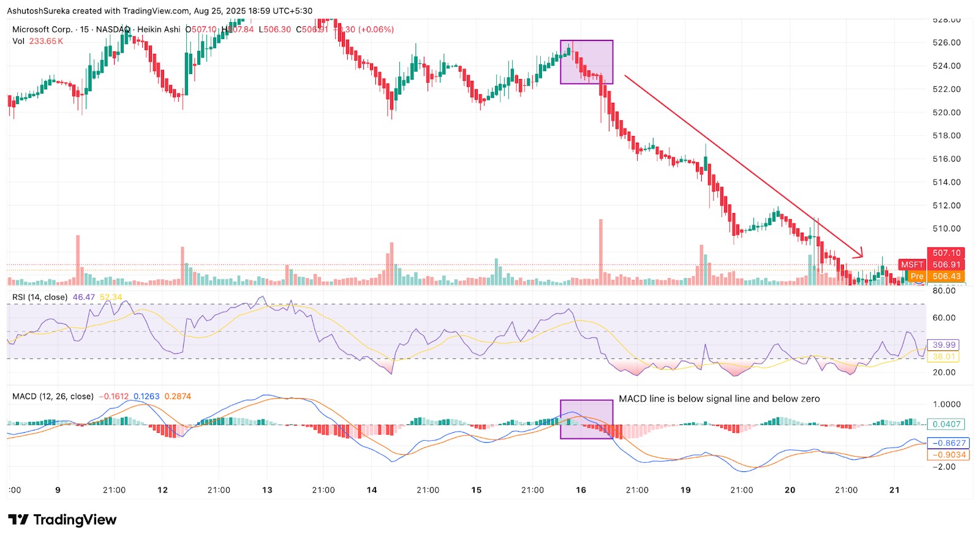980x540 pixels.
Task: Click date label 9 on time axis
Action: click(x=58, y=490)
